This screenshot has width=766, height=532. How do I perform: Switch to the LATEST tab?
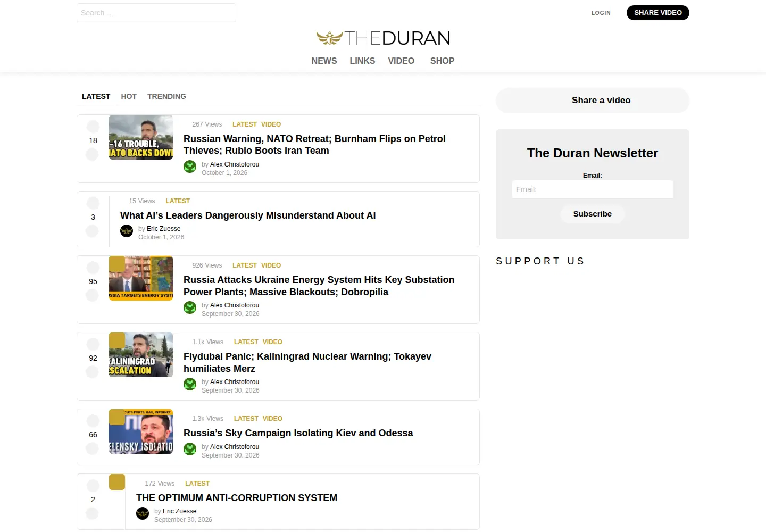click(x=96, y=96)
